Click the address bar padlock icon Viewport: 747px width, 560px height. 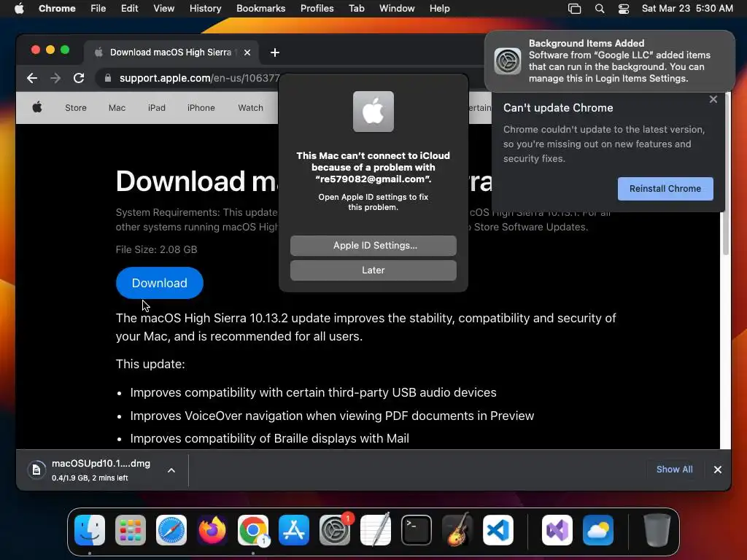click(108, 78)
